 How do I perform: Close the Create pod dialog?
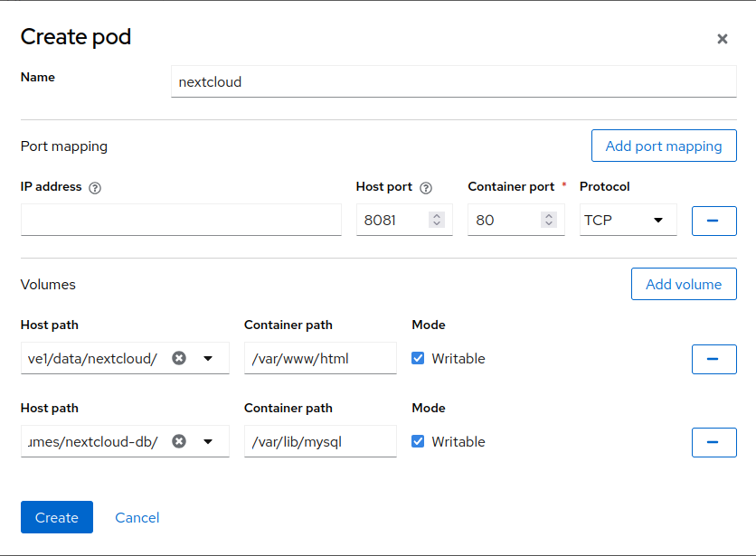[x=722, y=39]
